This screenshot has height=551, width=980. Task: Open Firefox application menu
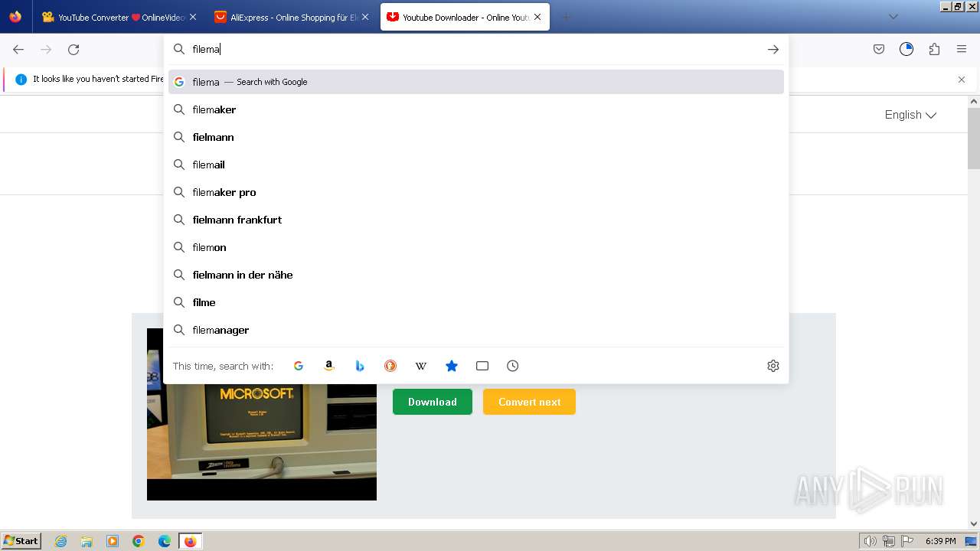[962, 49]
